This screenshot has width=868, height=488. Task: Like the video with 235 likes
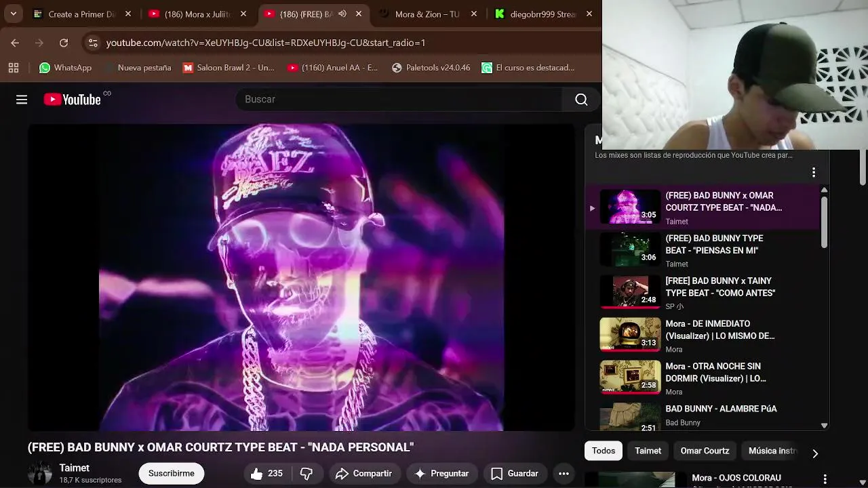[x=266, y=473]
